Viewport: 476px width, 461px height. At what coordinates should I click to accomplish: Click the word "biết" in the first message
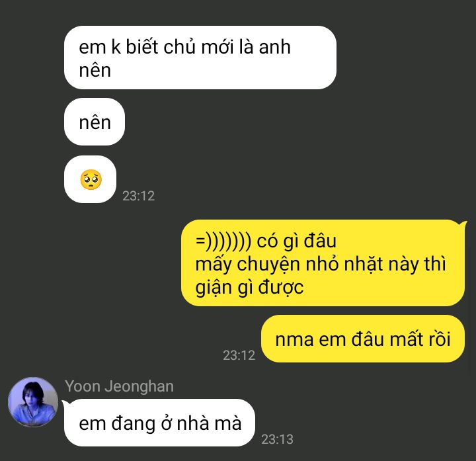(142, 47)
